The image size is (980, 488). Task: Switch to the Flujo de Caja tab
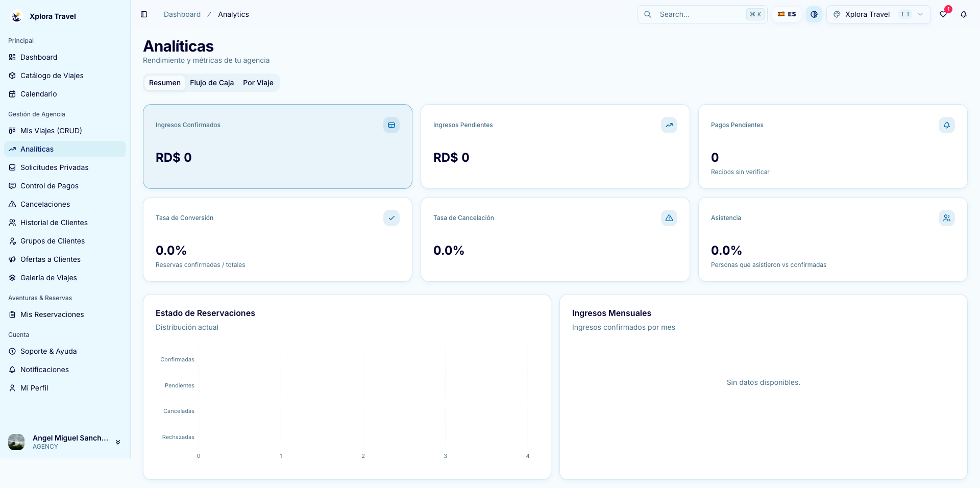[212, 83]
